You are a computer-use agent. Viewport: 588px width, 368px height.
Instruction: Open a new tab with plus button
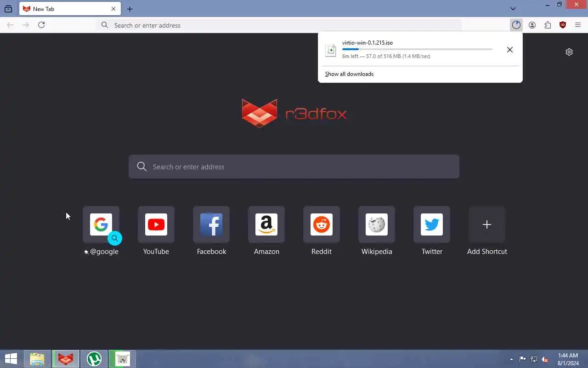[x=130, y=9]
